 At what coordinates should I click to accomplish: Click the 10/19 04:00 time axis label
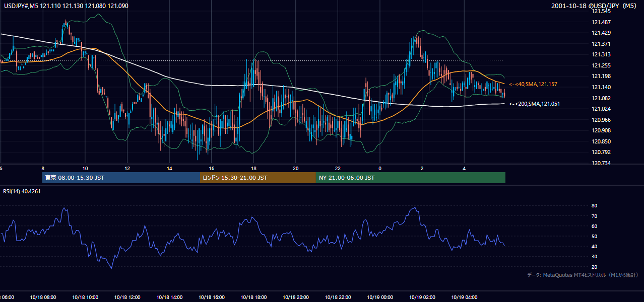[464, 297]
